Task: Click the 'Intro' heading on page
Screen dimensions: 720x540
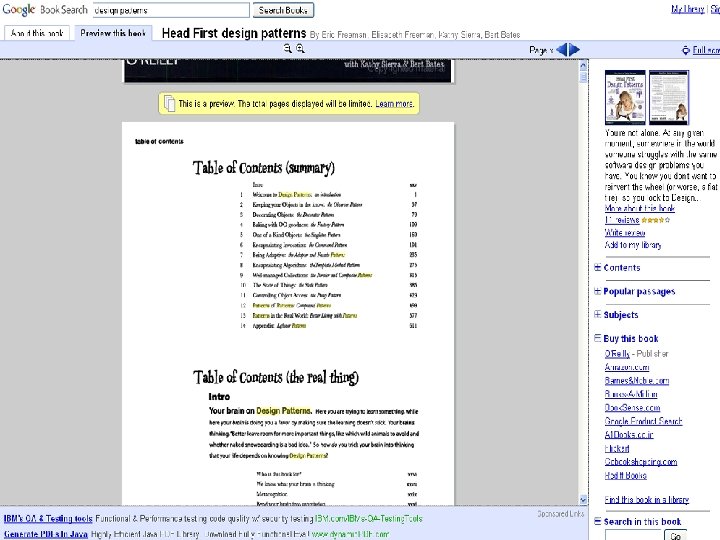Action: click(219, 397)
